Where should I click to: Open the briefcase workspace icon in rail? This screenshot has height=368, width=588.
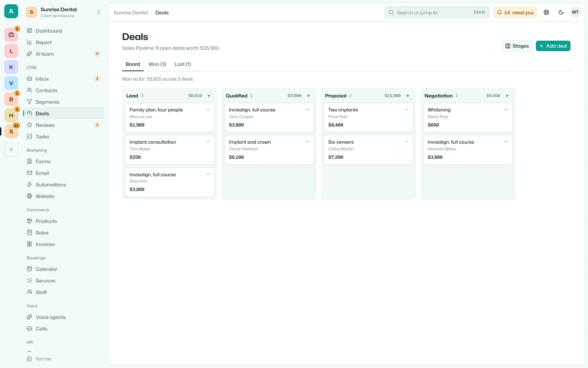11,35
